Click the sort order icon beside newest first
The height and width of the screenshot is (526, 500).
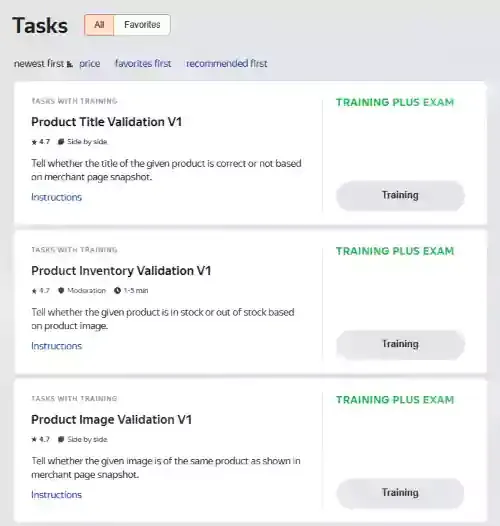69,64
